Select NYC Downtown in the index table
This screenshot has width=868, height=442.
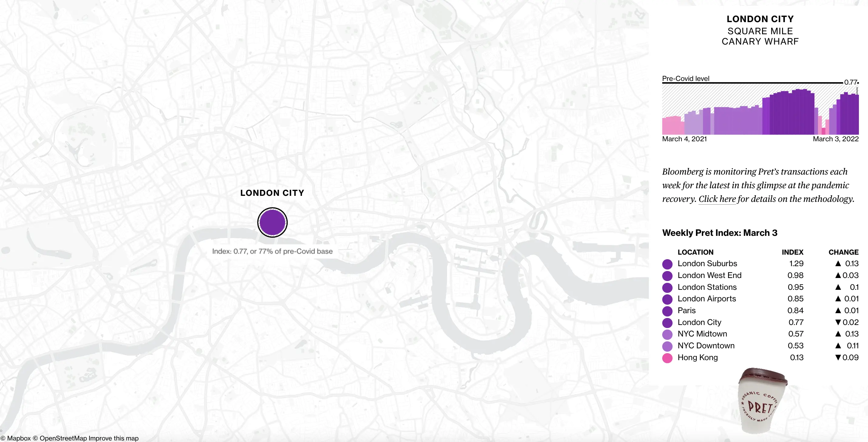coord(706,346)
